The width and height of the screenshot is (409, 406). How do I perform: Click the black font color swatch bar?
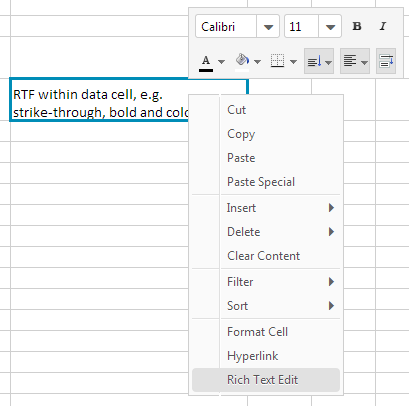coord(206,70)
